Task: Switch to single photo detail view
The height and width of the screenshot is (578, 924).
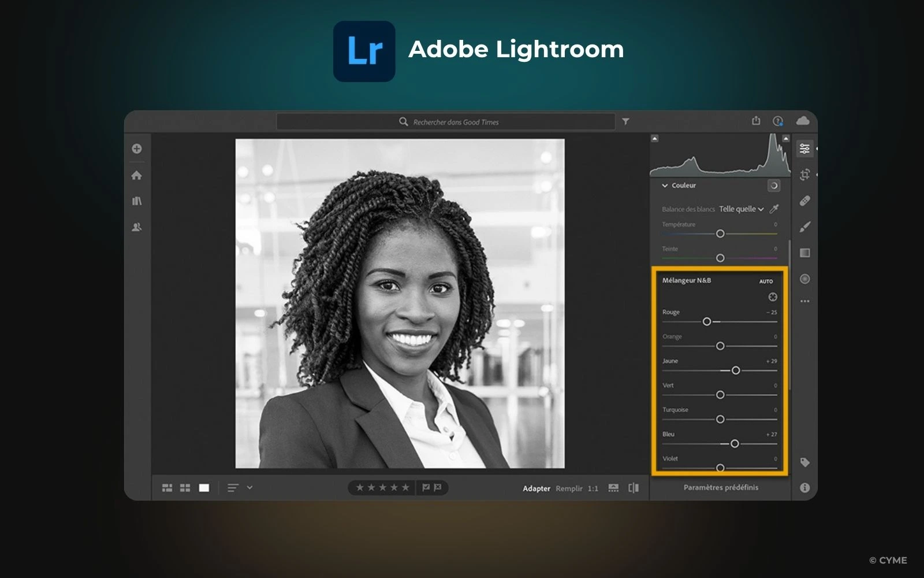Action: (x=204, y=488)
